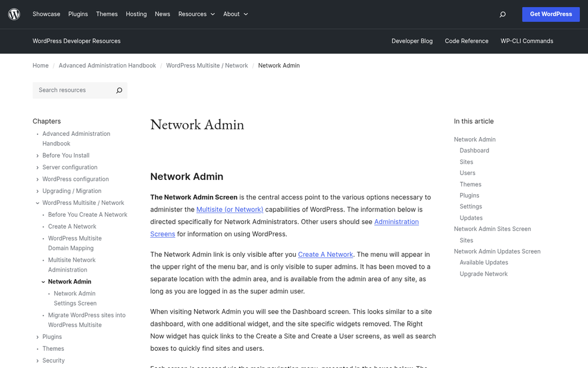Jump to Network Admin Sites Screen section

pyautogui.click(x=492, y=229)
